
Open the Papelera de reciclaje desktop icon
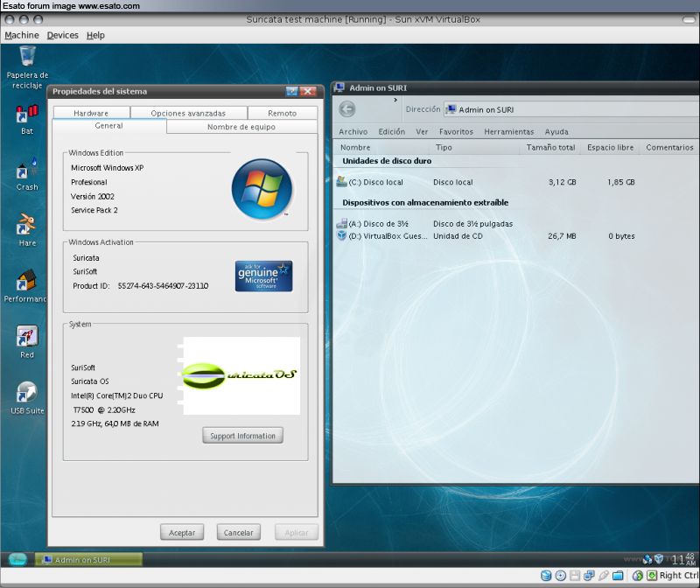(x=27, y=67)
